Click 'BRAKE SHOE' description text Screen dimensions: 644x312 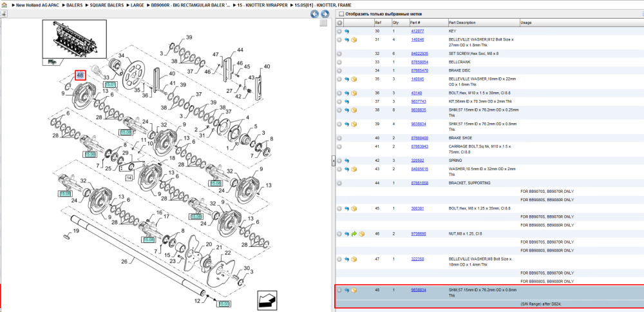click(461, 138)
